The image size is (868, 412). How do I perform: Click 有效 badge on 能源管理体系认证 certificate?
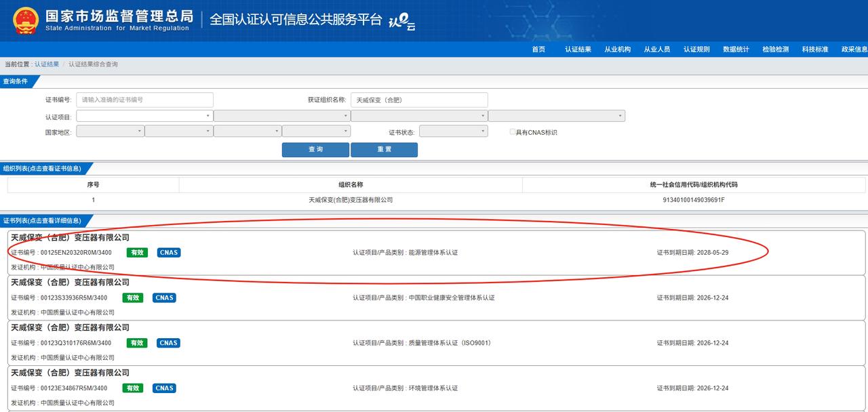[x=137, y=253]
